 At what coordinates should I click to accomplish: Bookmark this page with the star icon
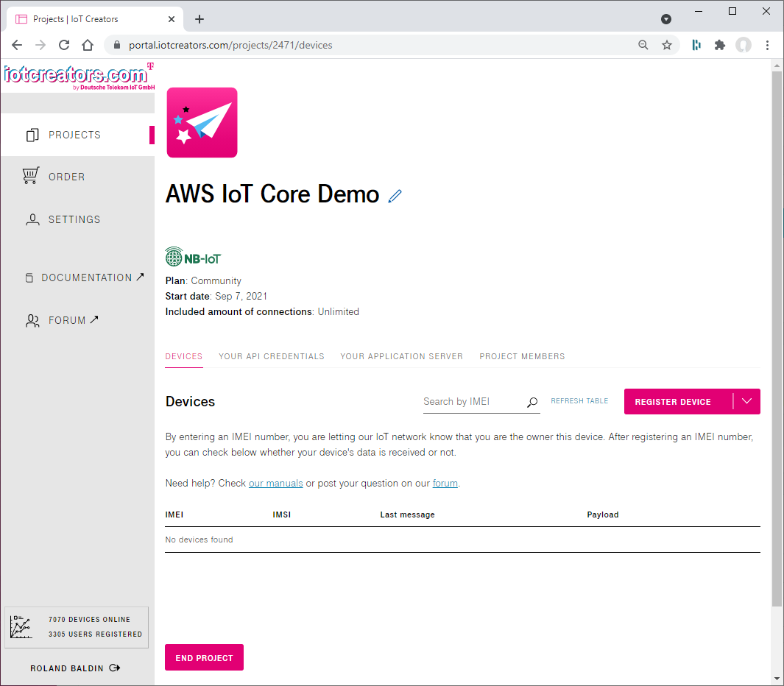667,45
